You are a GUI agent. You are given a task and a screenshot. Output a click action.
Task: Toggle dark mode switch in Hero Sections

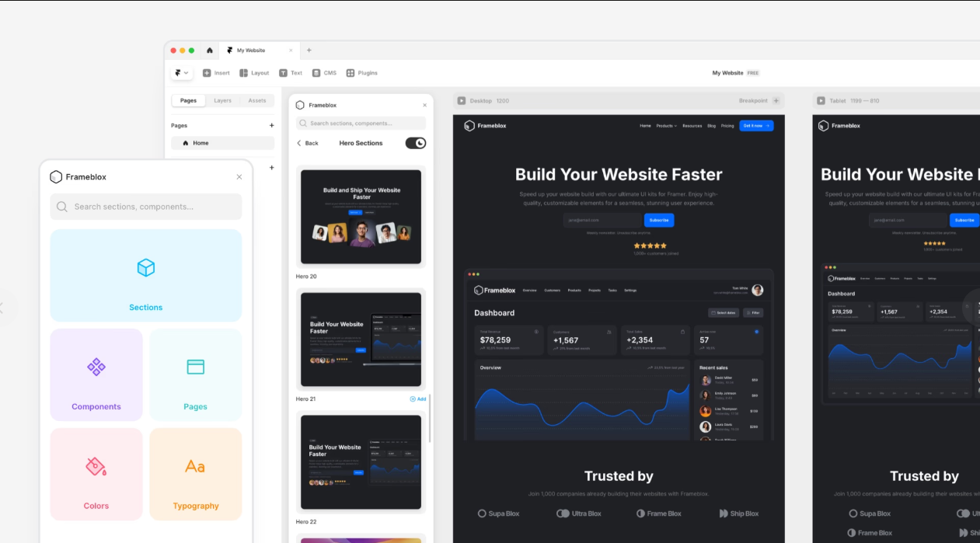pyautogui.click(x=416, y=143)
